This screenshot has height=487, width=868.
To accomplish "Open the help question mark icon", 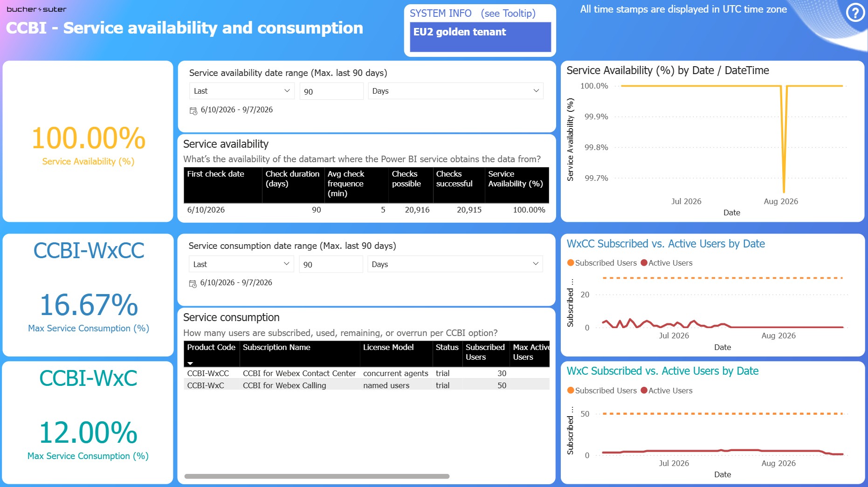I will point(855,13).
